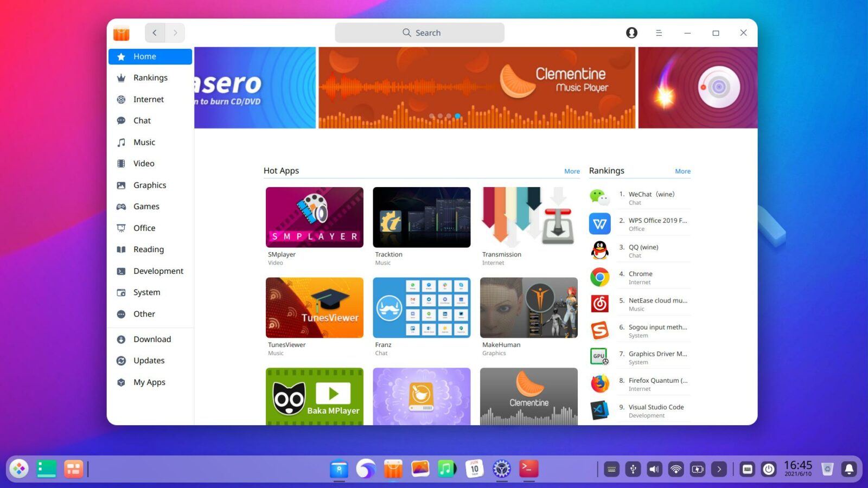Viewport: 868px width, 488px height.
Task: Open My Apps
Action: (149, 382)
